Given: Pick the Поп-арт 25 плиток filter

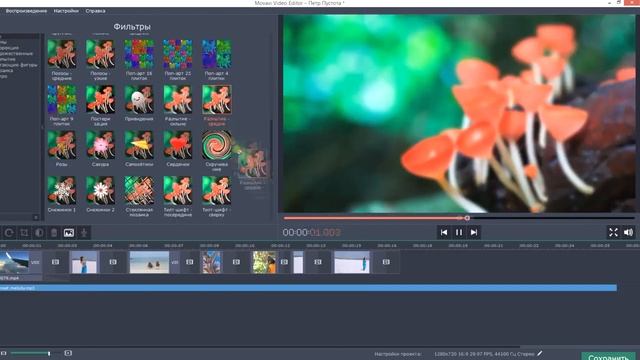Looking at the screenshot, I should (x=178, y=54).
